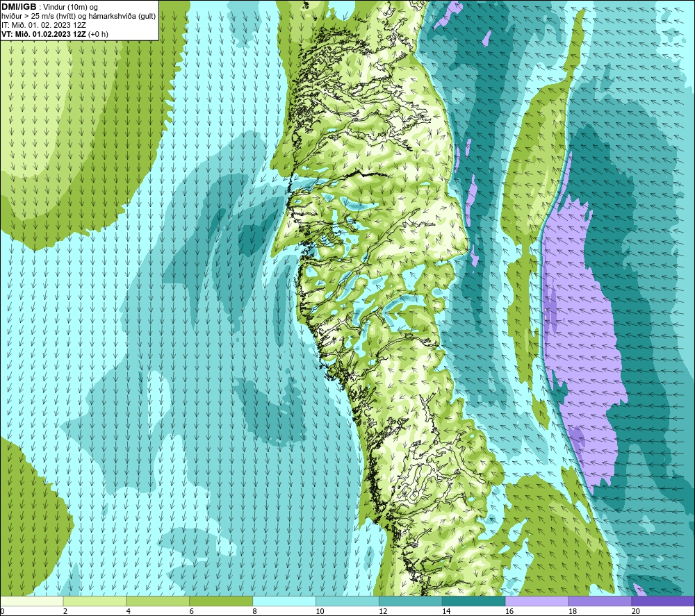Click the "14" label on the color scale
The image size is (695, 616).
[446, 611]
